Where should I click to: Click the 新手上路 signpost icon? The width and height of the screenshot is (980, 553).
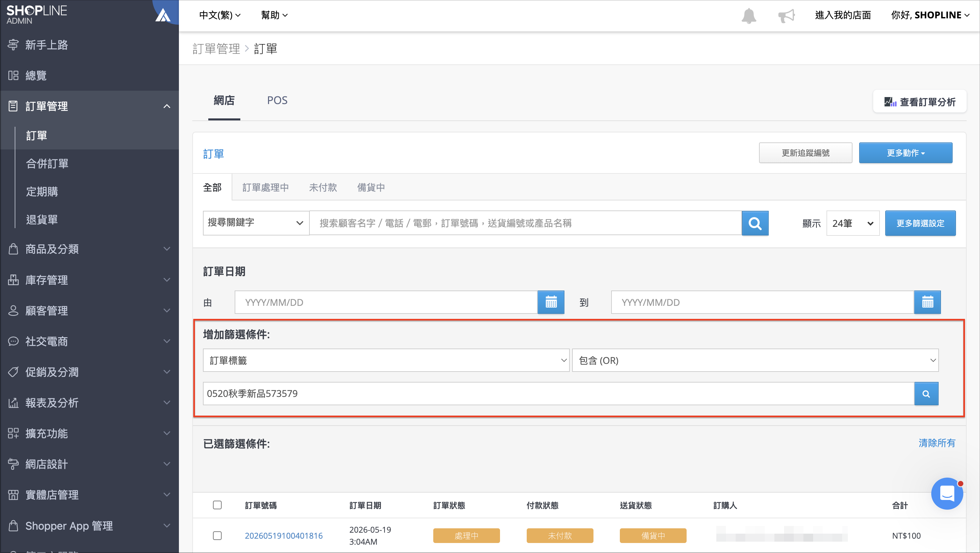click(13, 45)
